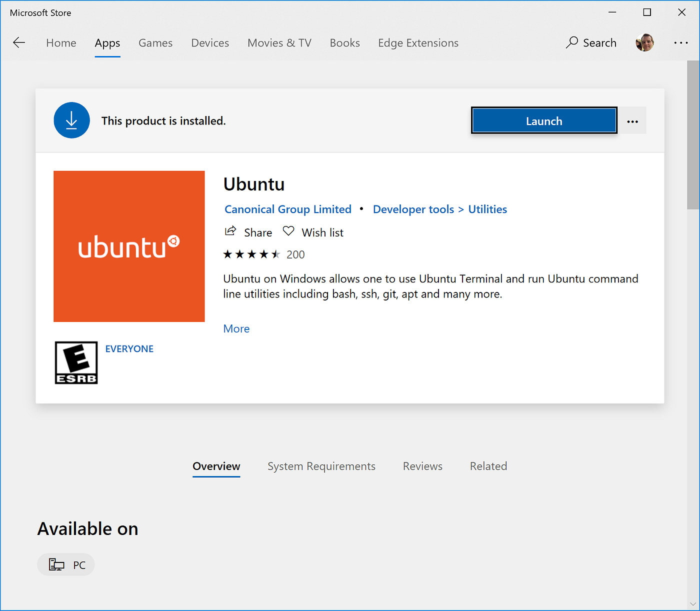Image resolution: width=700 pixels, height=611 pixels.
Task: Click the blue installed download icon
Action: tap(71, 120)
